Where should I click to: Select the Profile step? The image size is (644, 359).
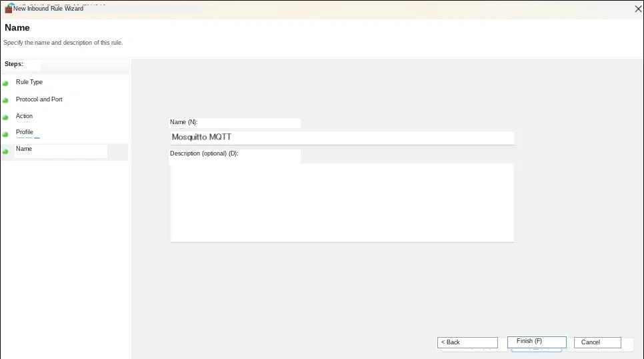tap(25, 132)
